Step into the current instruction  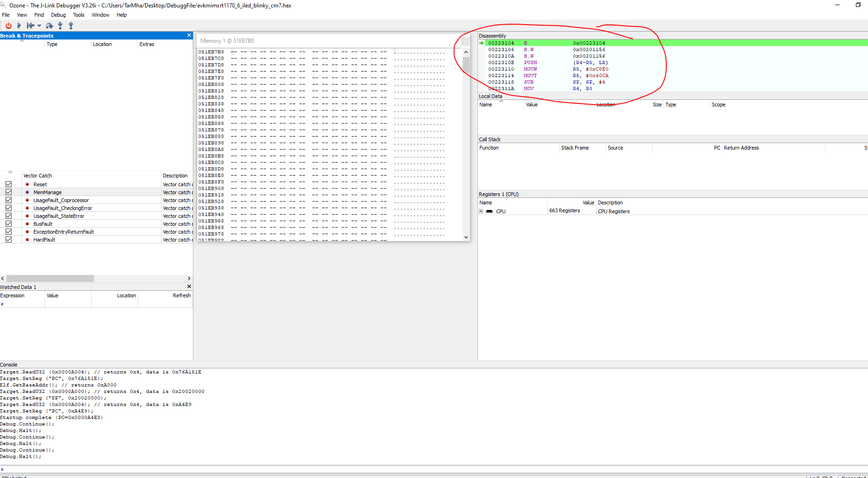pyautogui.click(x=60, y=26)
